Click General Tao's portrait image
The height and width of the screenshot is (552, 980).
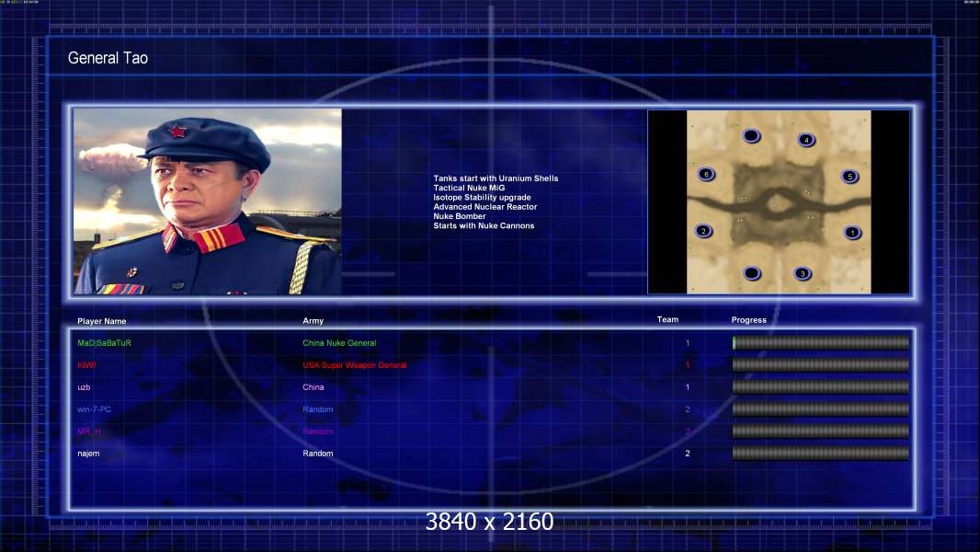click(x=208, y=201)
